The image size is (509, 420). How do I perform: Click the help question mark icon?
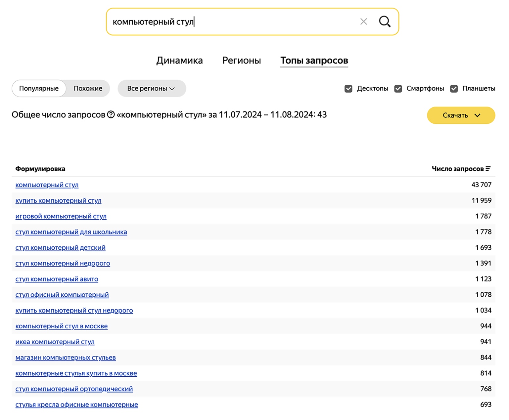point(111,115)
